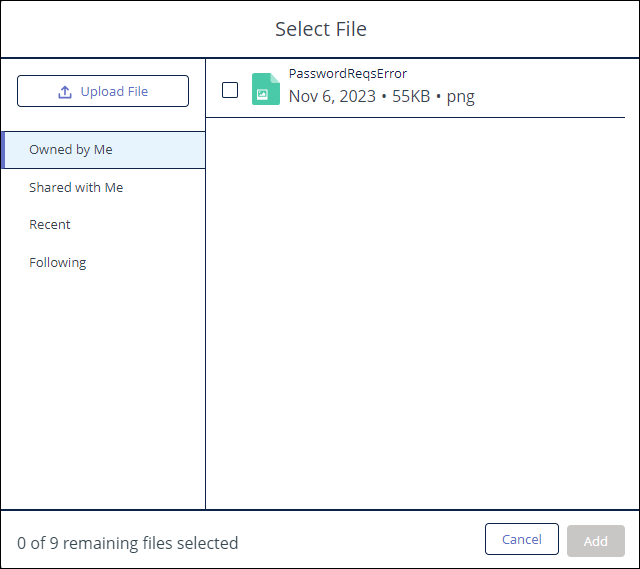Click the upload arrow icon
Screen dimensions: 640x569
coord(65,92)
